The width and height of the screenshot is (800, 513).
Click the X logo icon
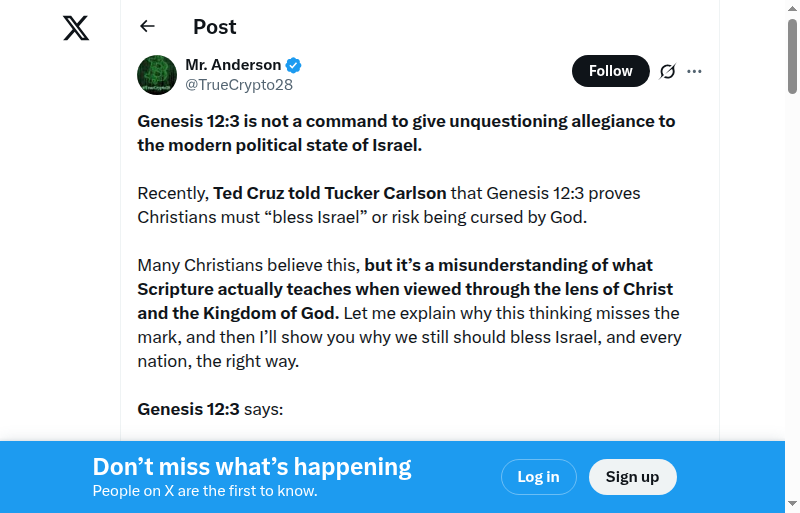pos(76,28)
